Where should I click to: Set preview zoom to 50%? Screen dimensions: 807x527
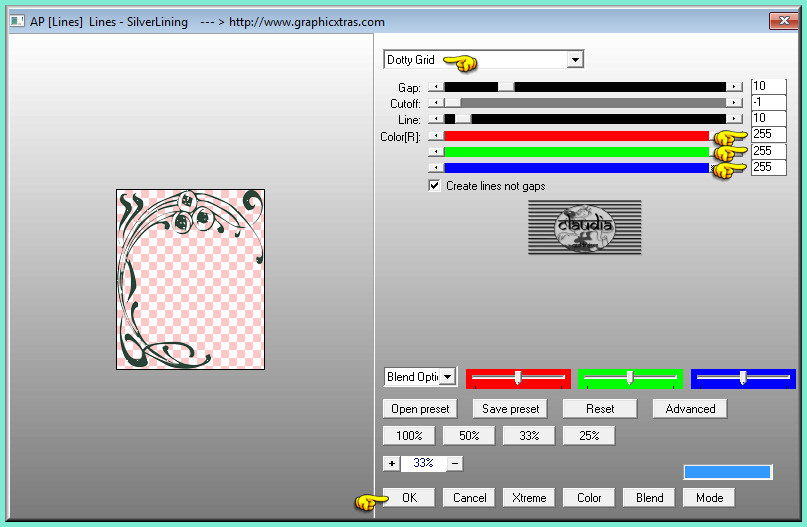pyautogui.click(x=469, y=436)
